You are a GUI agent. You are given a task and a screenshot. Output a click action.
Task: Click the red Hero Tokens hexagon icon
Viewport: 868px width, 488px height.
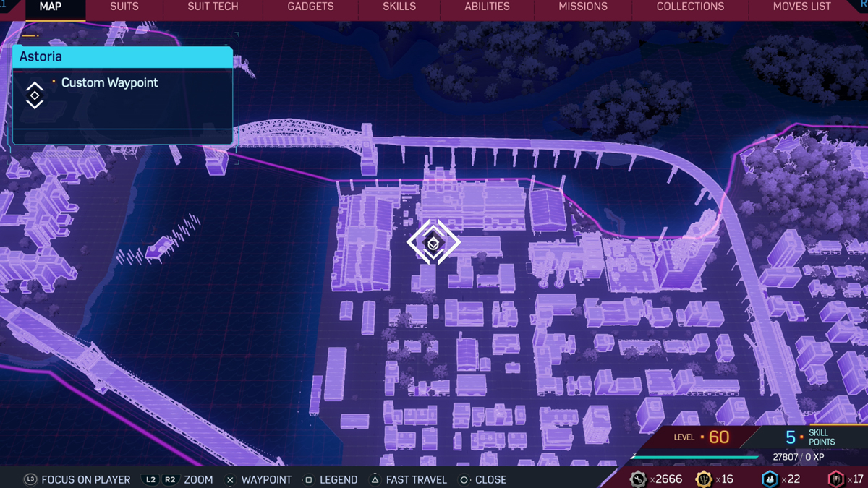(836, 479)
